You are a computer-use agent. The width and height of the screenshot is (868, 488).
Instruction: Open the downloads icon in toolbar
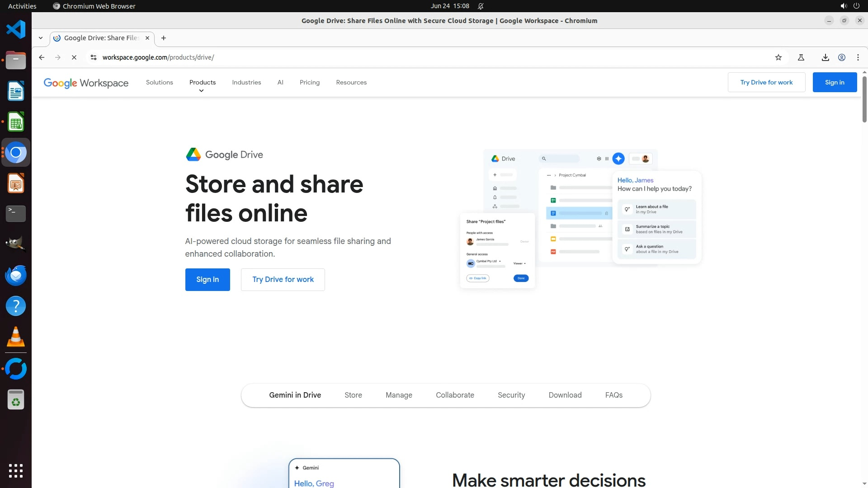[825, 57]
